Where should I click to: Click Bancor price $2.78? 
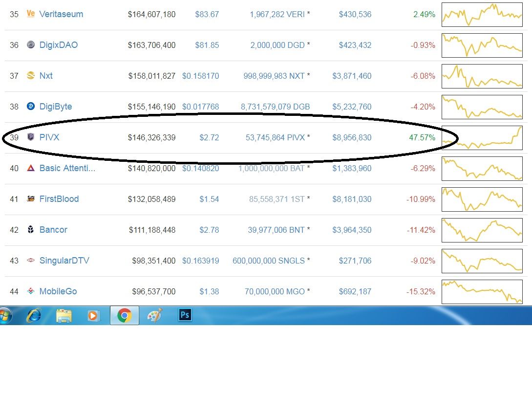[209, 230]
